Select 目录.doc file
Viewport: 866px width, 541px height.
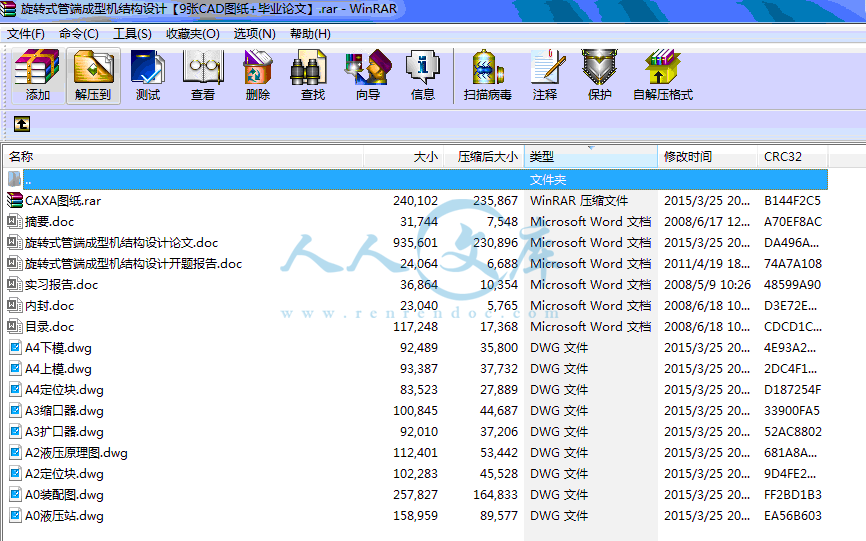click(x=49, y=326)
